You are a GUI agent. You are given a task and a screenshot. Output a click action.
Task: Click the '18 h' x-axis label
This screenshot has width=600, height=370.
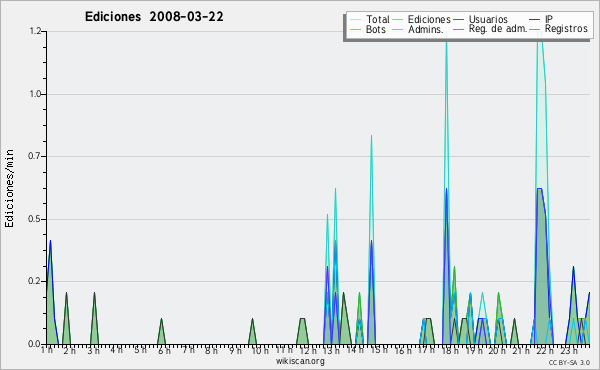(450, 350)
